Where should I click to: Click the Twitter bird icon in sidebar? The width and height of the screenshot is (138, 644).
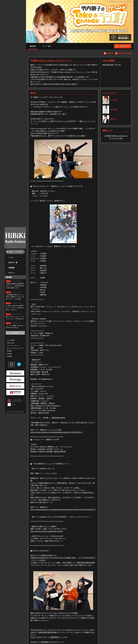[19, 364]
